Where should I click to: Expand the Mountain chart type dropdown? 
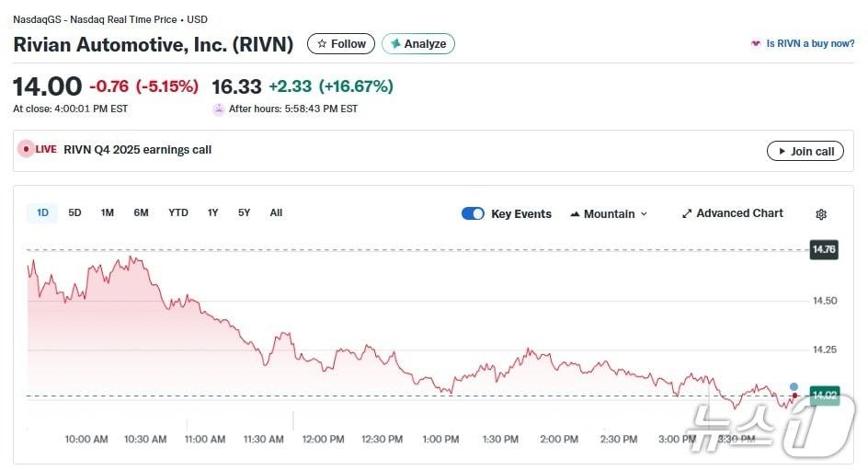[x=609, y=213]
